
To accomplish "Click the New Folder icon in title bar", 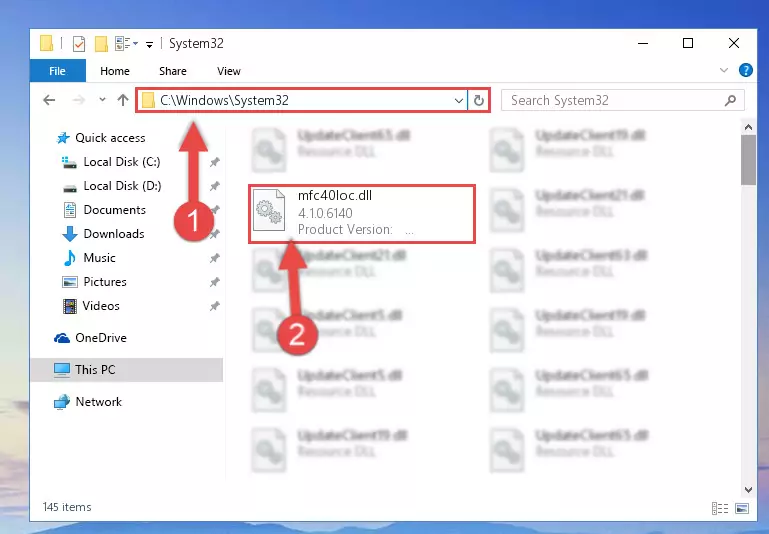I will pos(101,44).
